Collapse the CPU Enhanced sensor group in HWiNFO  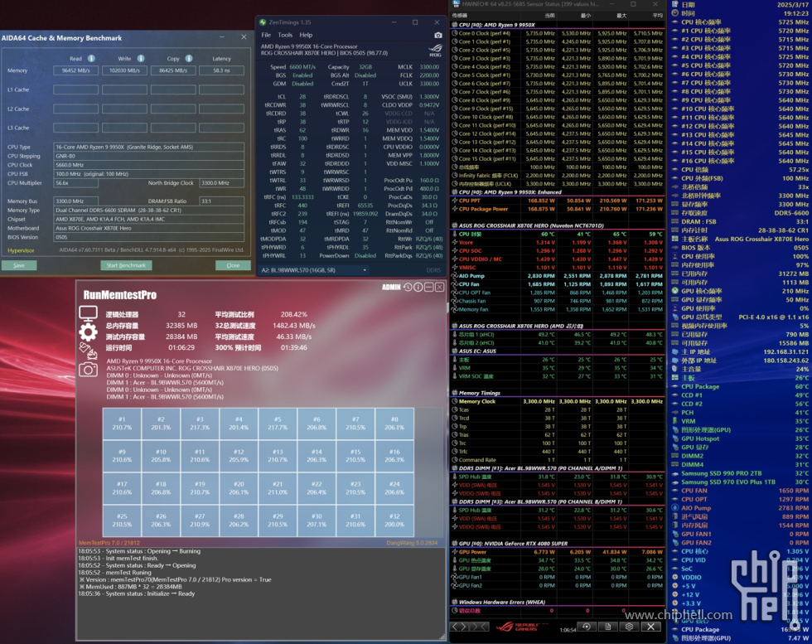point(455,191)
